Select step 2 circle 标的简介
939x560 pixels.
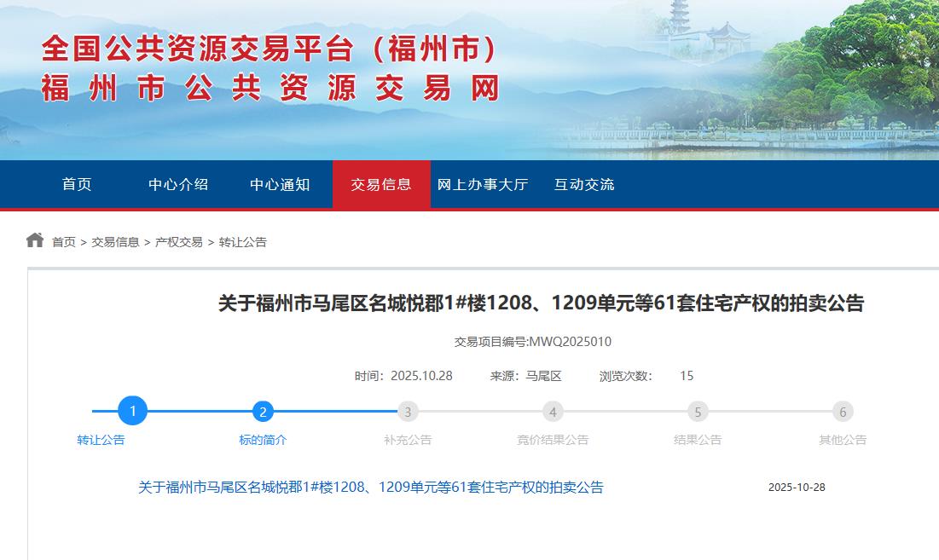[x=263, y=412]
